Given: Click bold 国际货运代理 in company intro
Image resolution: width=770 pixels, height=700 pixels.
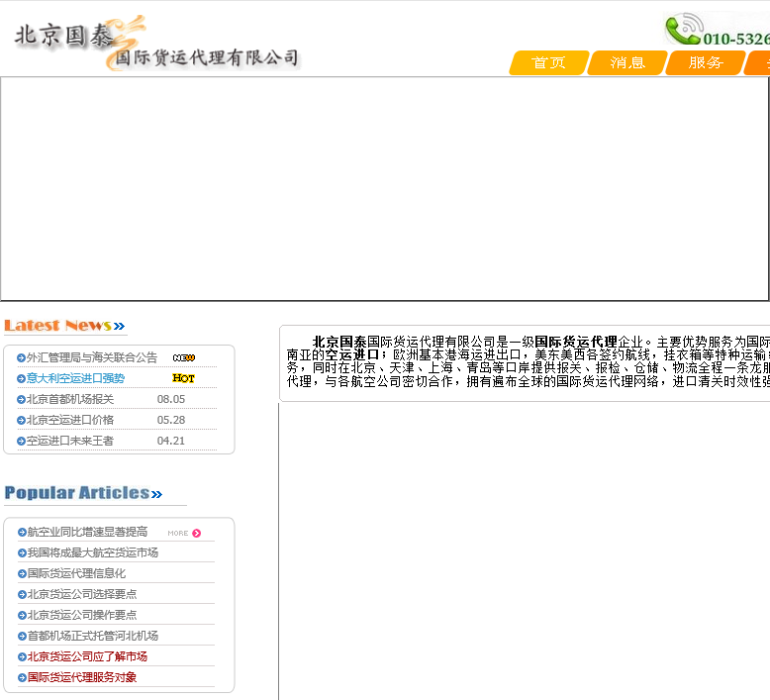Looking at the screenshot, I should click(x=576, y=342).
